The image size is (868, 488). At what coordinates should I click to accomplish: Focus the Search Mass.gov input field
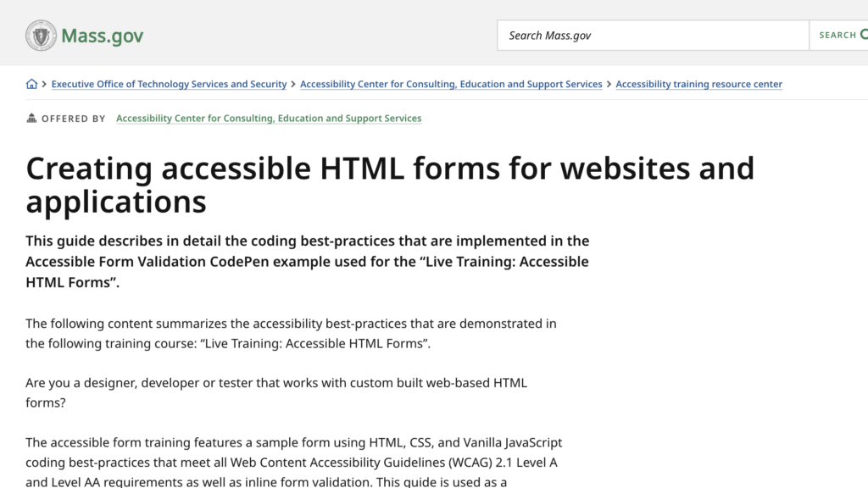coord(653,36)
